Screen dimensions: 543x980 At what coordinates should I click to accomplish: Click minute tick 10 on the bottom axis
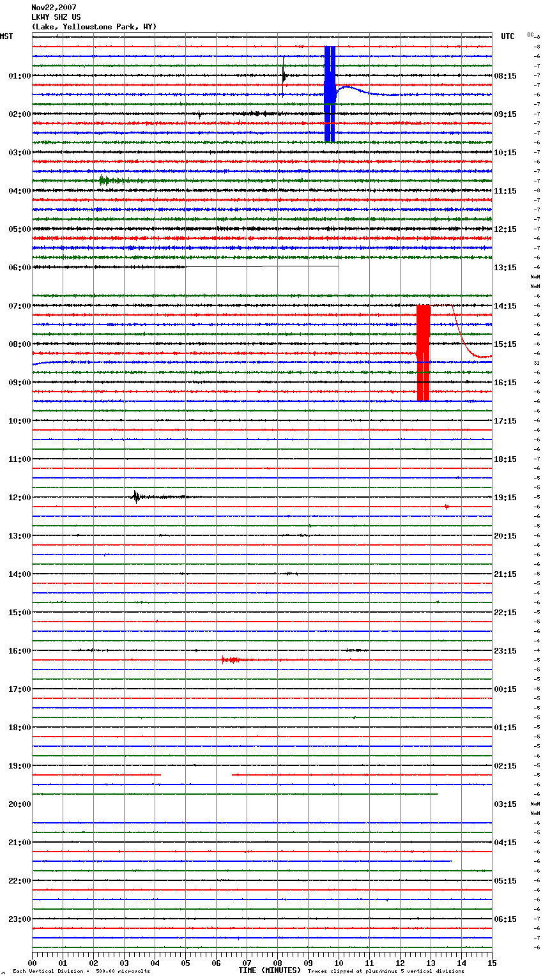click(339, 963)
